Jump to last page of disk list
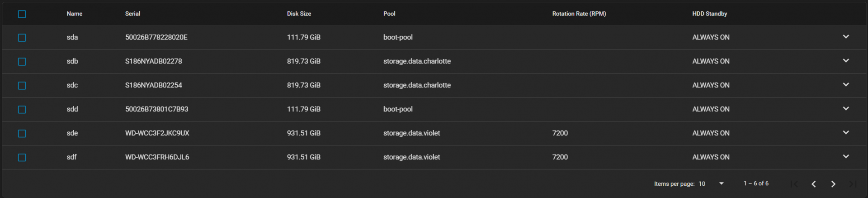 tap(853, 184)
